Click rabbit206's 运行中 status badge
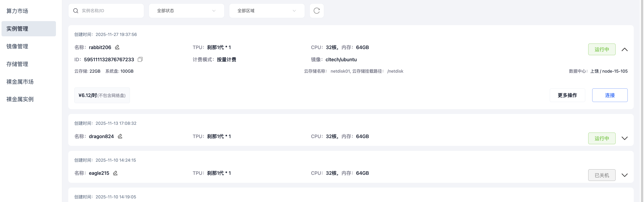 pyautogui.click(x=602, y=49)
